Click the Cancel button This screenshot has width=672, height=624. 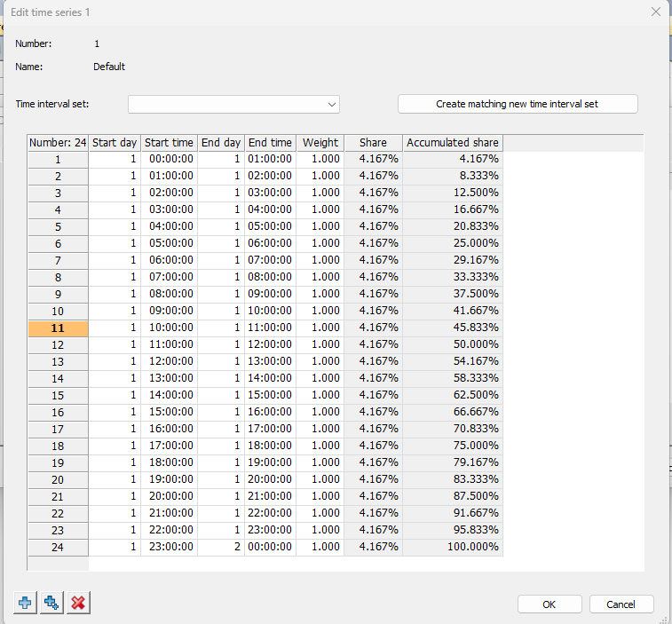click(621, 604)
